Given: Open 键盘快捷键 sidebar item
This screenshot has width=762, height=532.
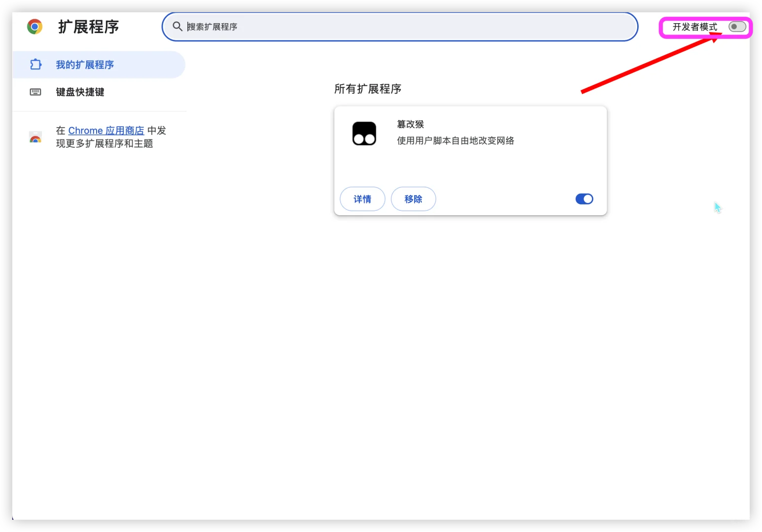Looking at the screenshot, I should pos(99,92).
